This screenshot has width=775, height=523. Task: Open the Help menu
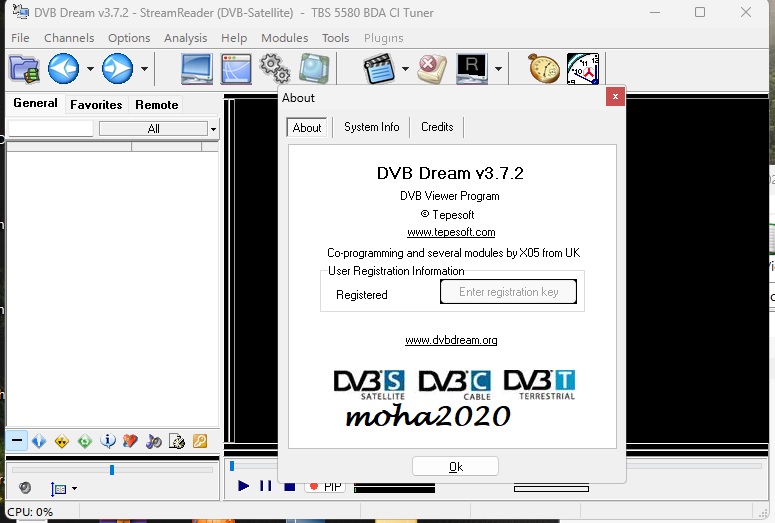click(x=234, y=38)
